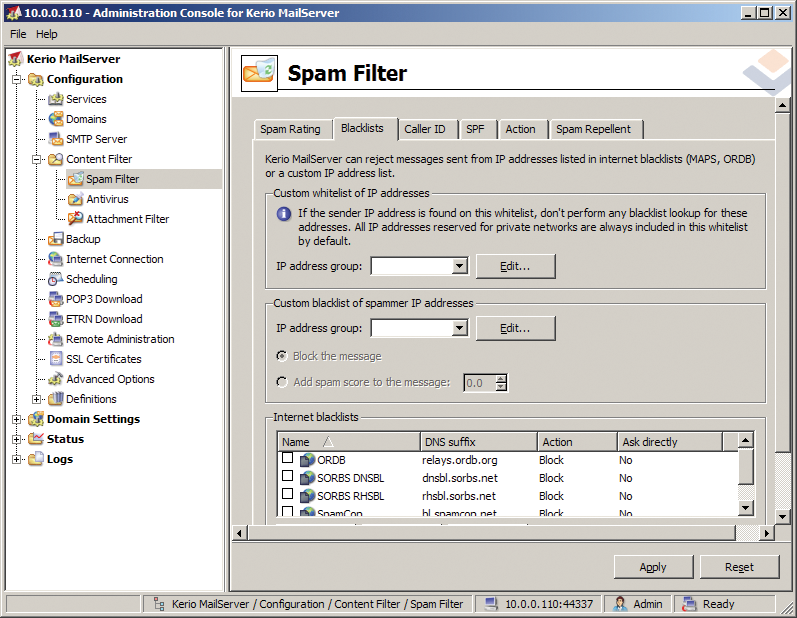This screenshot has height=618, width=797.
Task: Click the spam score value field
Action: [479, 383]
